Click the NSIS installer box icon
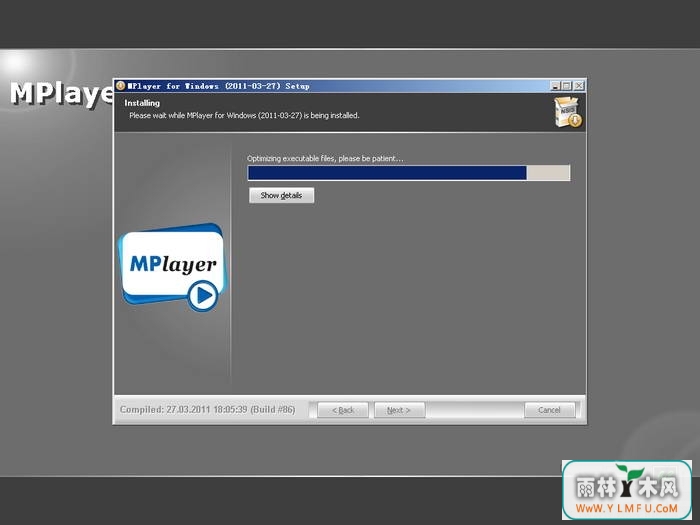Viewport: 700px width, 525px height. (567, 112)
